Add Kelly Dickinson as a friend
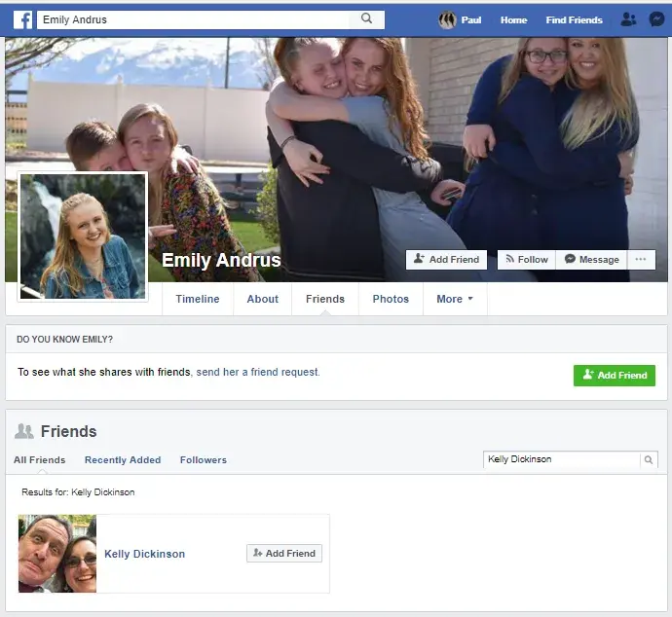Image resolution: width=672 pixels, height=617 pixels. tap(284, 553)
